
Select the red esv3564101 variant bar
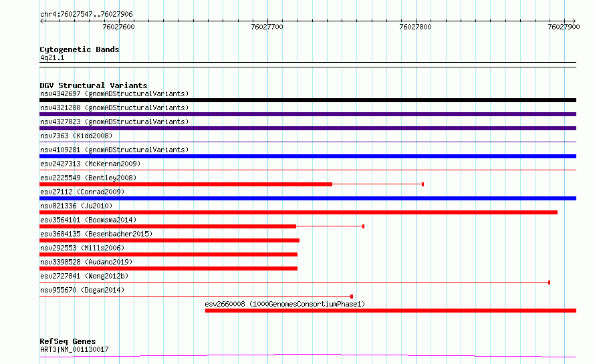pos(168,226)
